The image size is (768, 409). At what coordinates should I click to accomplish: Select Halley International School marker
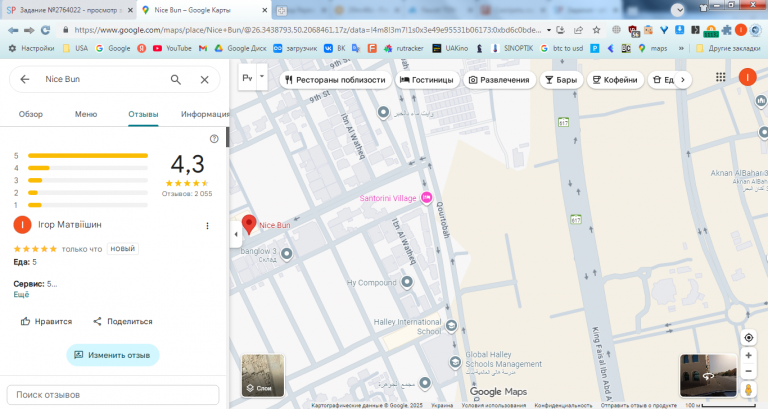click(451, 325)
